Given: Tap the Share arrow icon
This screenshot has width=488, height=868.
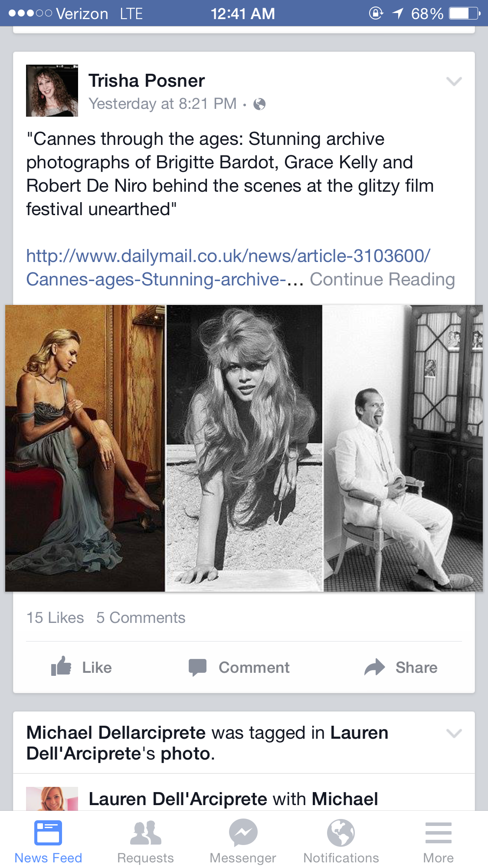Looking at the screenshot, I should click(x=374, y=667).
